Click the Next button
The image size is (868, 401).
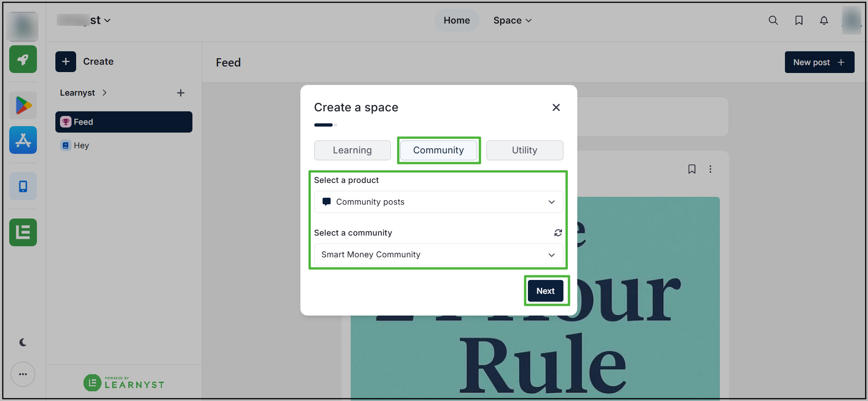pos(545,291)
